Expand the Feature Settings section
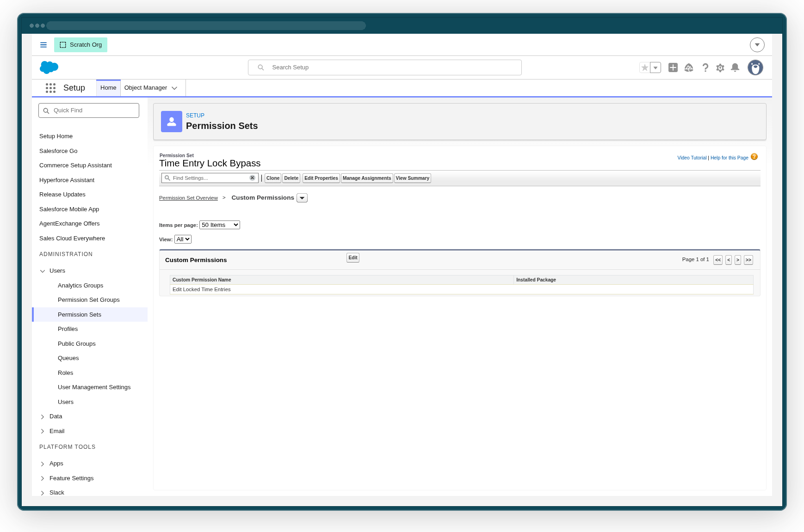Screen dimensions: 804x532 click(x=43, y=478)
